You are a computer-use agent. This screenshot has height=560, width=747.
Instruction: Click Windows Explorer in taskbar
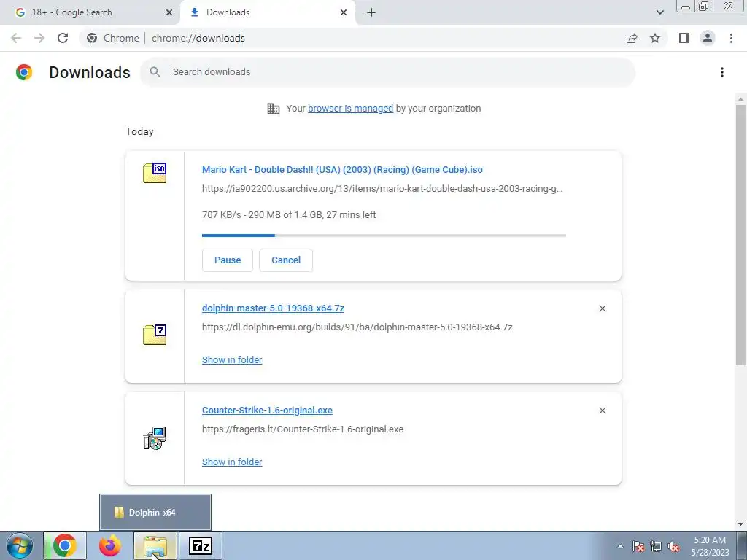[x=155, y=545]
